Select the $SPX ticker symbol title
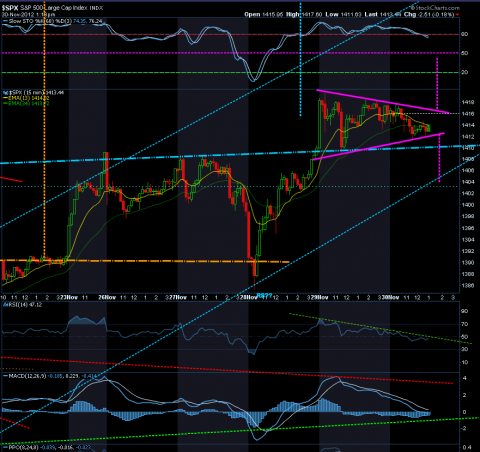 9,8
